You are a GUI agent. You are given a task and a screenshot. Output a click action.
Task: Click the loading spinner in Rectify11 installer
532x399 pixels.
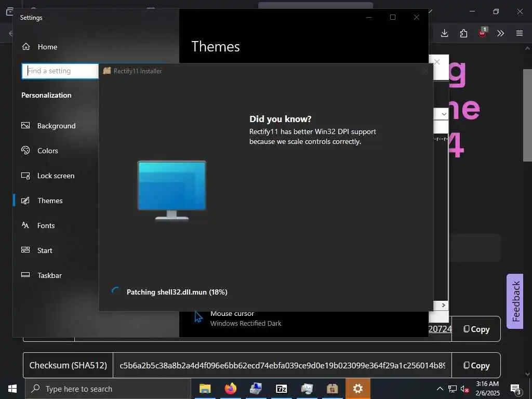[115, 291]
